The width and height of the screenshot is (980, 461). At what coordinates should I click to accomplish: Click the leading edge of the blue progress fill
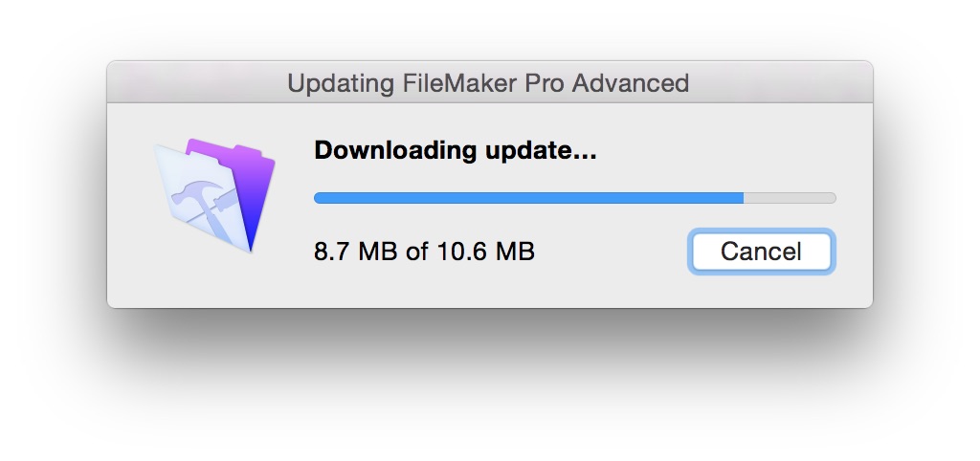(742, 198)
